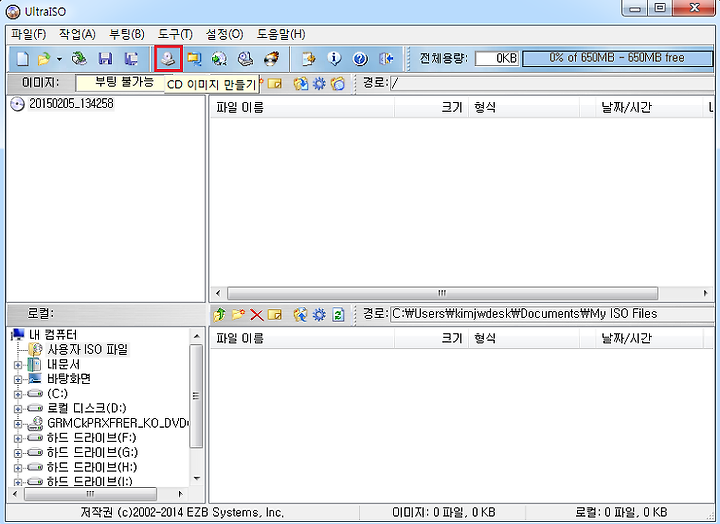Click the yellow folder compress toolbar icon
The height and width of the screenshot is (524, 720).
click(x=194, y=58)
